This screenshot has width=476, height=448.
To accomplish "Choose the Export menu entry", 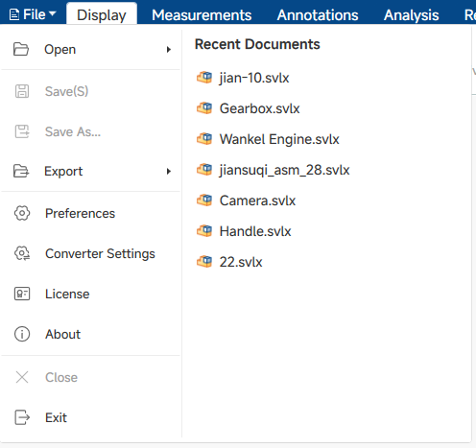I will [91, 171].
